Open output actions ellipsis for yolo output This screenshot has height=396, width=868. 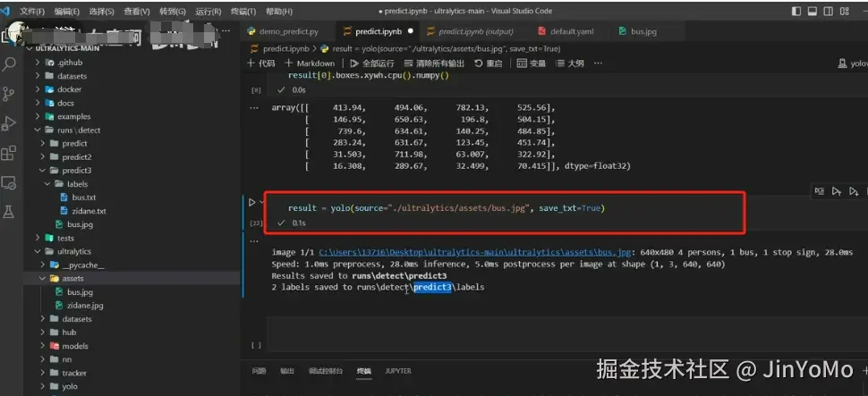point(254,241)
